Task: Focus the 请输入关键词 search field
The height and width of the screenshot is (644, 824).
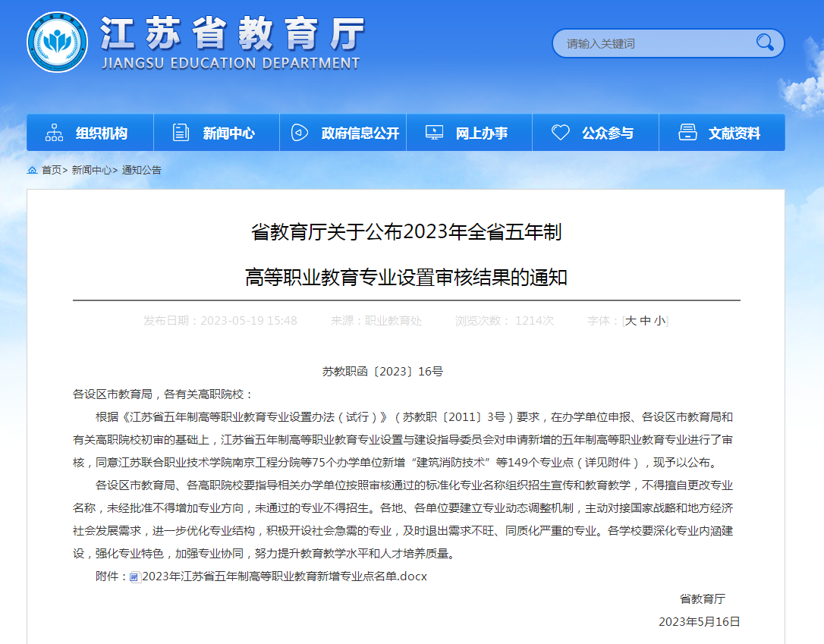Action: [x=657, y=43]
